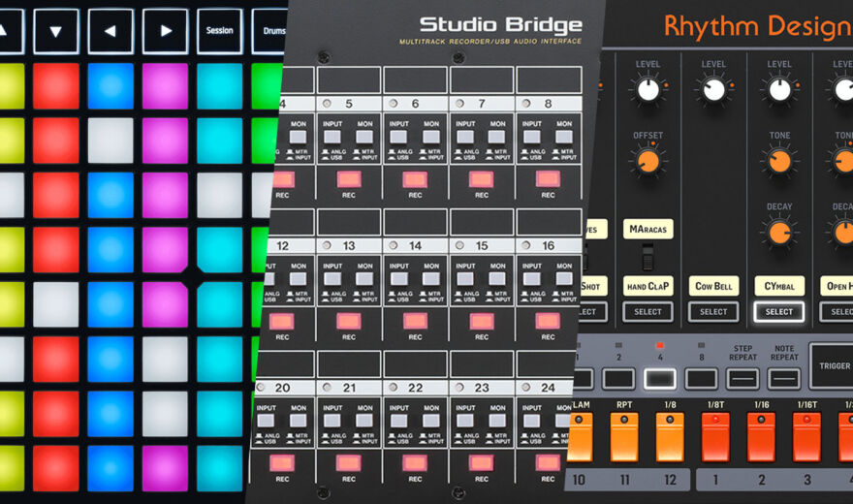Arm REC on Studio Bridge channel 13
853x504 pixels.
[349, 322]
